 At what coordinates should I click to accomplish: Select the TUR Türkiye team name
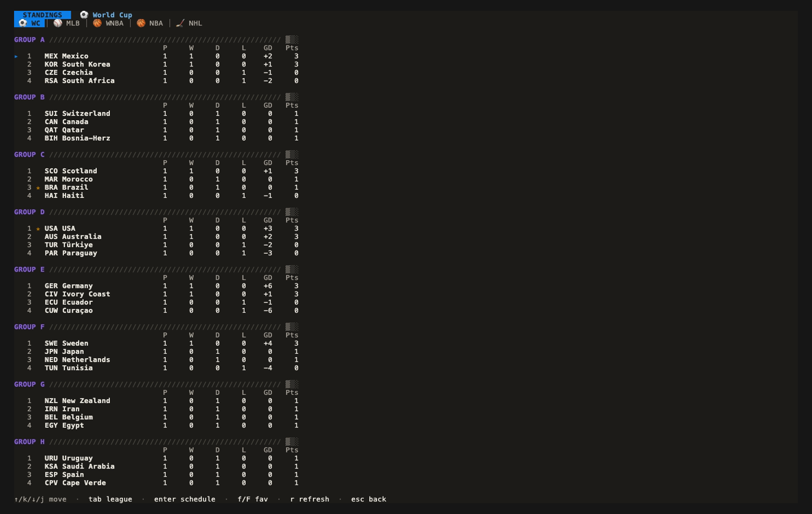pos(69,245)
